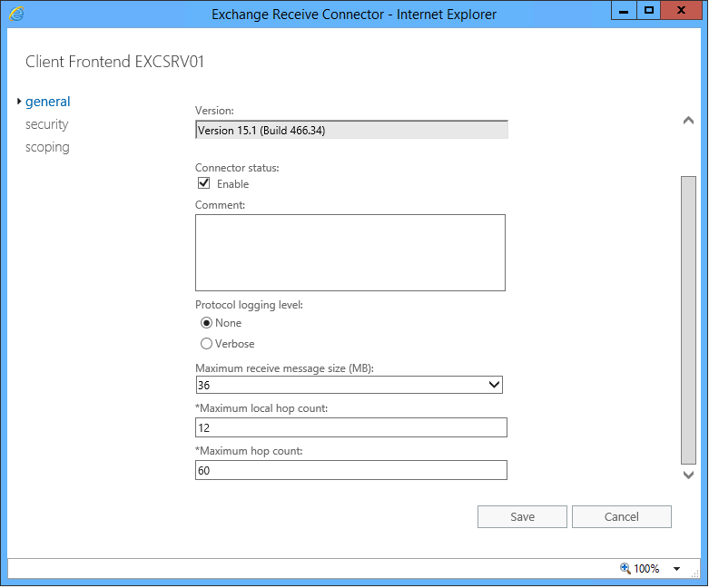Open the zoom level dropdown arrow

coord(676,569)
